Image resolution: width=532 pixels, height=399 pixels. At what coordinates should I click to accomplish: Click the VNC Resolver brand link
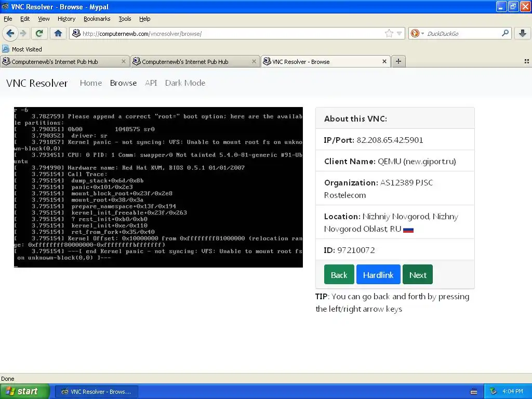(37, 83)
